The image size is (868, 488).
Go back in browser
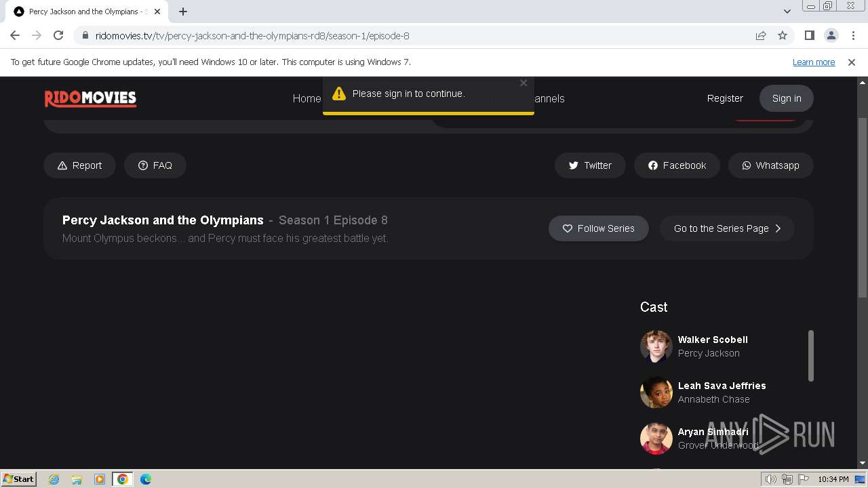pyautogui.click(x=15, y=35)
